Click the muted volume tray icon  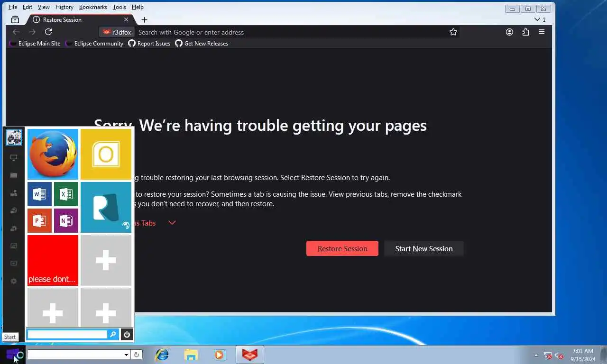(559, 355)
